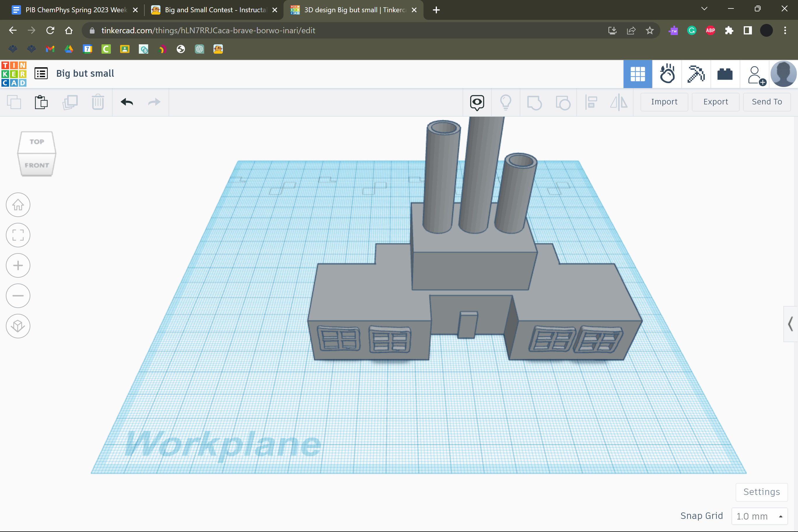Viewport: 798px width, 532px height.
Task: Click the paste clipboard icon
Action: tap(41, 102)
